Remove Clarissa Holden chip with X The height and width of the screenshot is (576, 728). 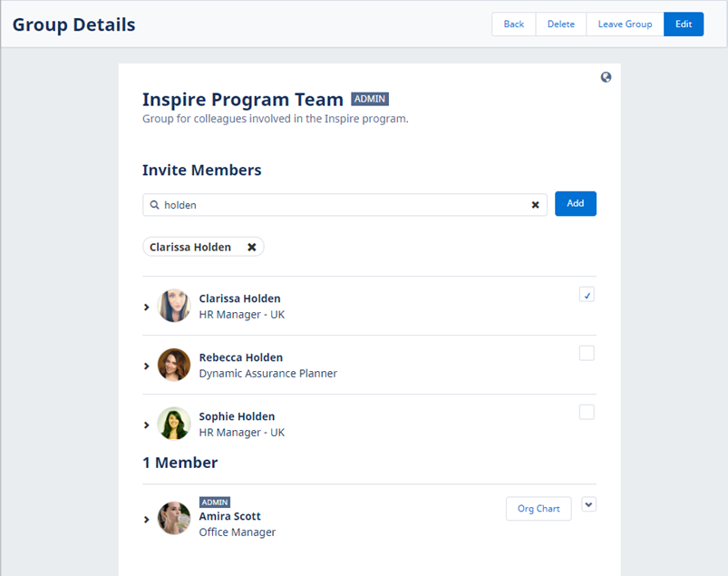[x=252, y=247]
